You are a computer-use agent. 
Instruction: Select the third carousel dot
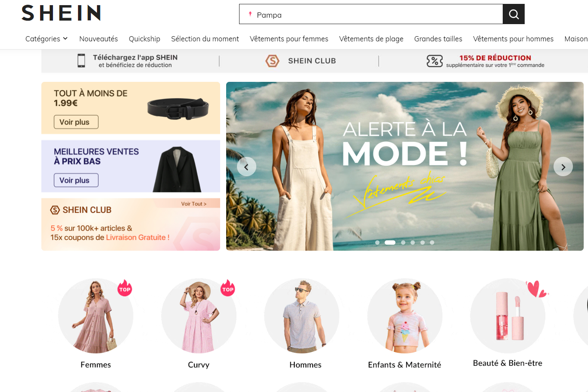click(403, 243)
